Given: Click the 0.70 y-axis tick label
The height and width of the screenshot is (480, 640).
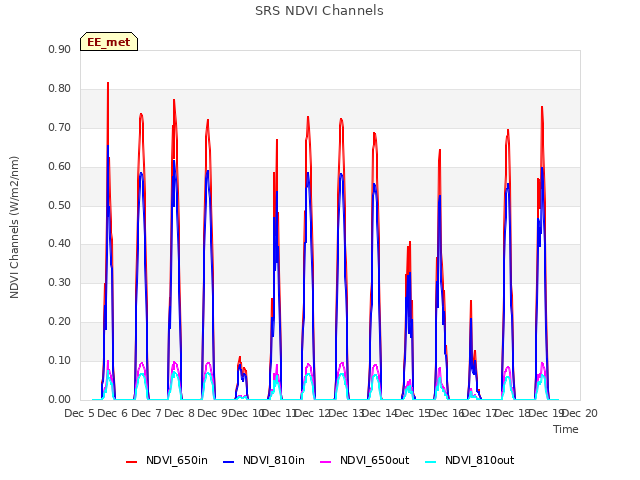Looking at the screenshot, I should tap(60, 127).
